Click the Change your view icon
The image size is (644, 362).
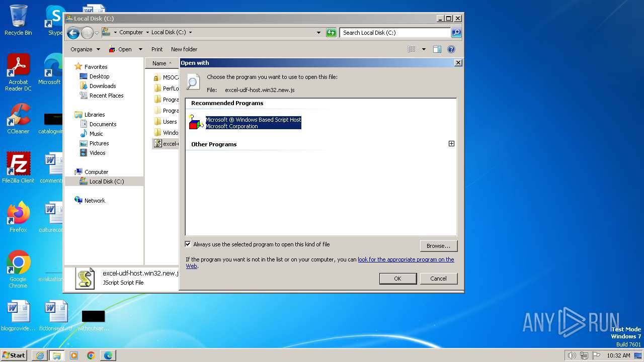pyautogui.click(x=412, y=49)
